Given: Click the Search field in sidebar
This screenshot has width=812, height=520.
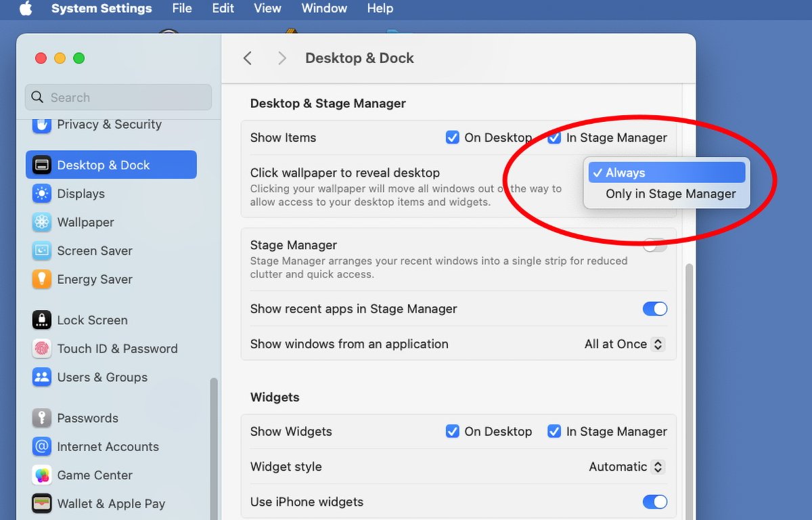Looking at the screenshot, I should click(118, 97).
